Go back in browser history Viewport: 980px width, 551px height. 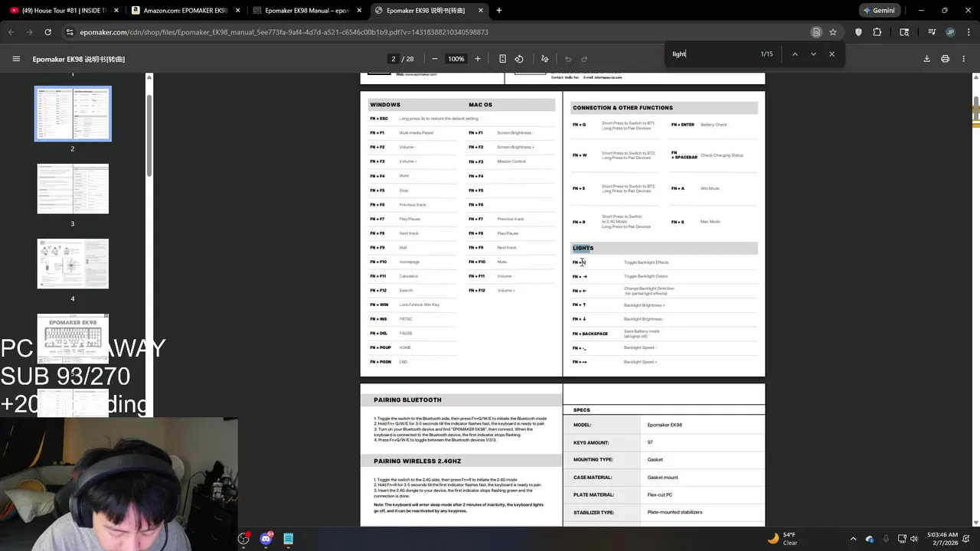pos(11,32)
